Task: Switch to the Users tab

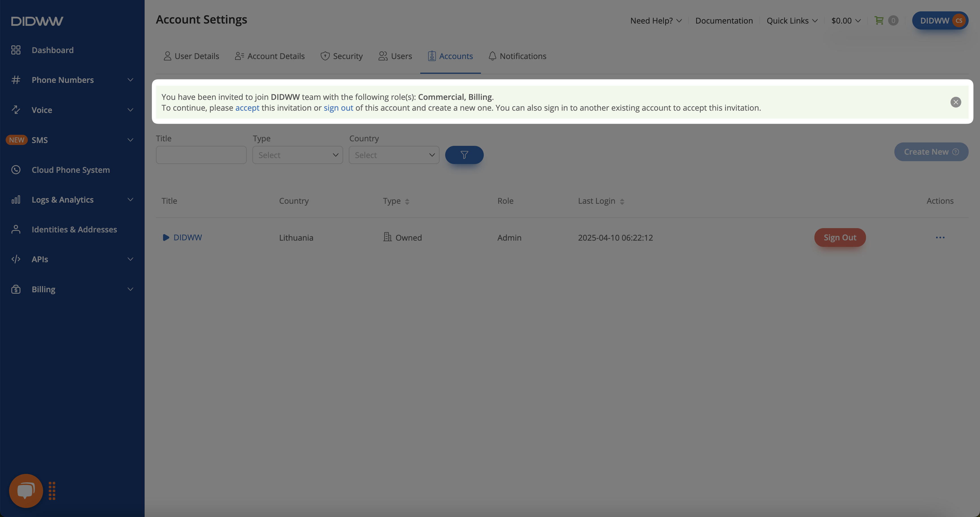Action: 395,56
